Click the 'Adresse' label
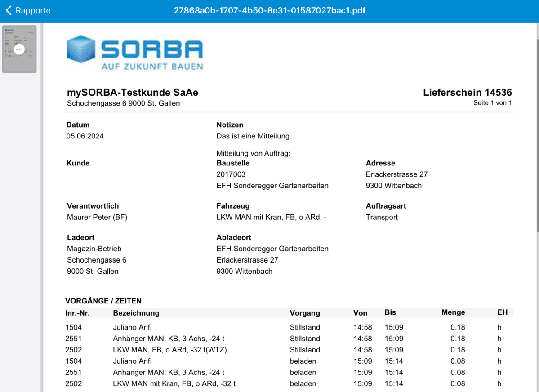539x392 pixels. point(380,163)
